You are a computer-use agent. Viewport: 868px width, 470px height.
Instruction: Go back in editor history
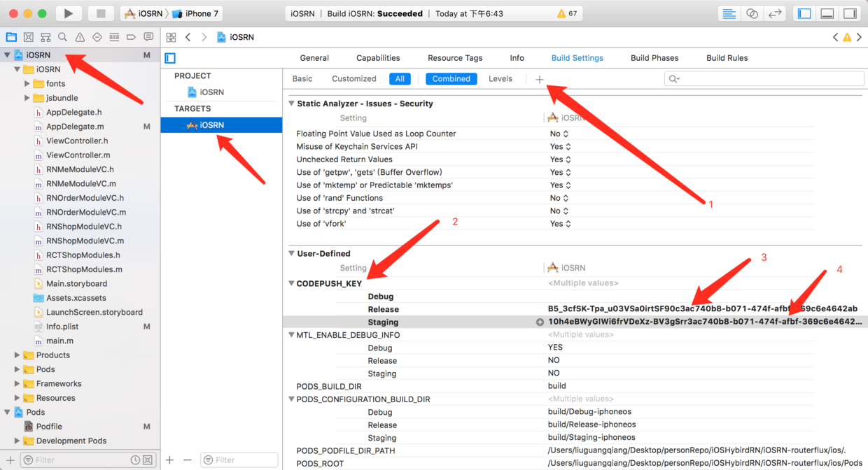[x=188, y=37]
